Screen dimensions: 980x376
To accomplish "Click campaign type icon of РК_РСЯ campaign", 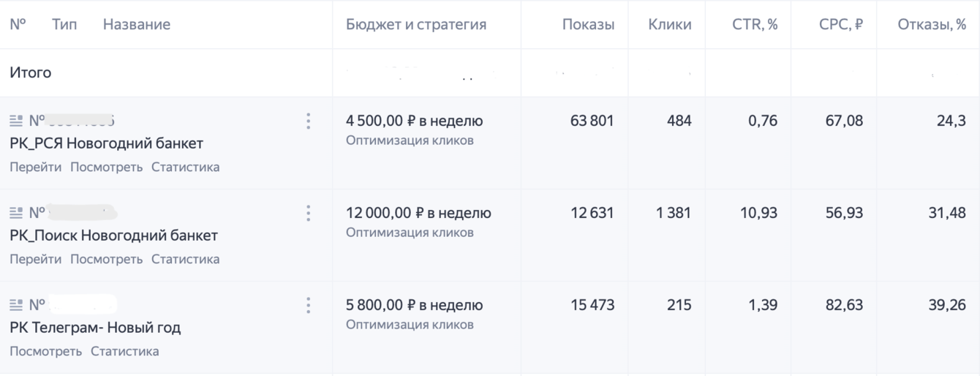I will 16,121.
